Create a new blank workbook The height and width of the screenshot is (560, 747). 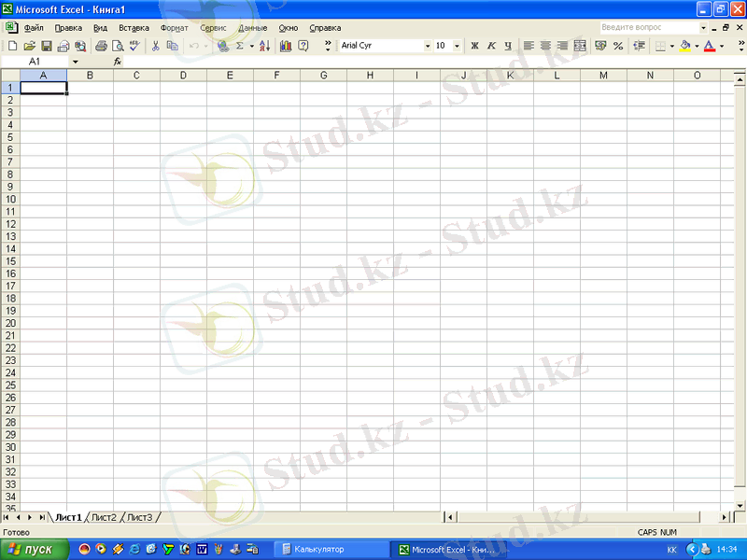(x=12, y=46)
